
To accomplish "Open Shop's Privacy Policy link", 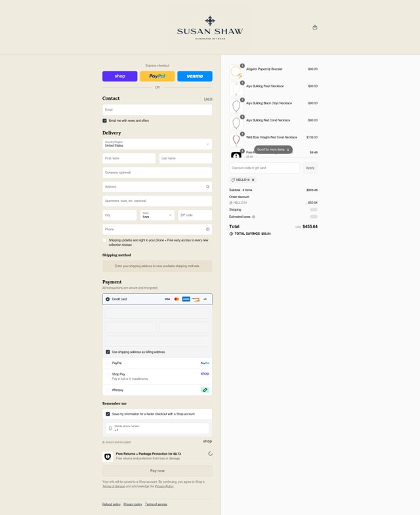I will (164, 486).
